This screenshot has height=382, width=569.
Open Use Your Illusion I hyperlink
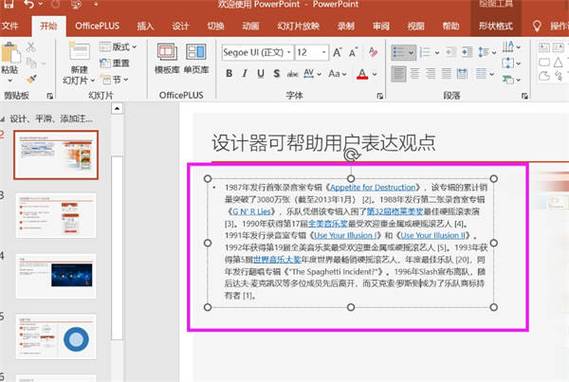tap(345, 235)
